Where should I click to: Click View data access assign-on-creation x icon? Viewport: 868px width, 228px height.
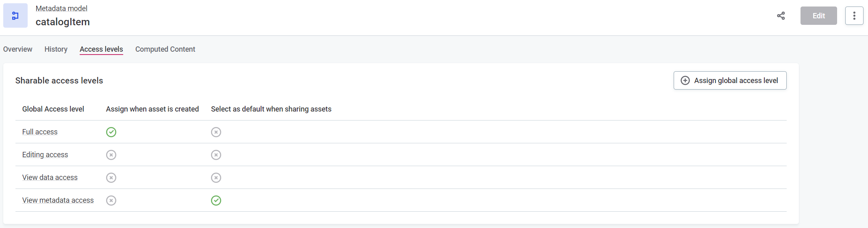pos(111,178)
